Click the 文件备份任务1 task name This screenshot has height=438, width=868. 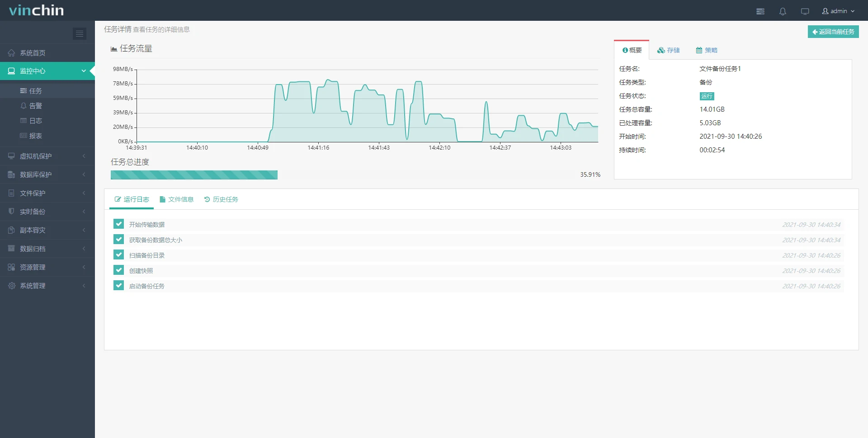pyautogui.click(x=720, y=69)
